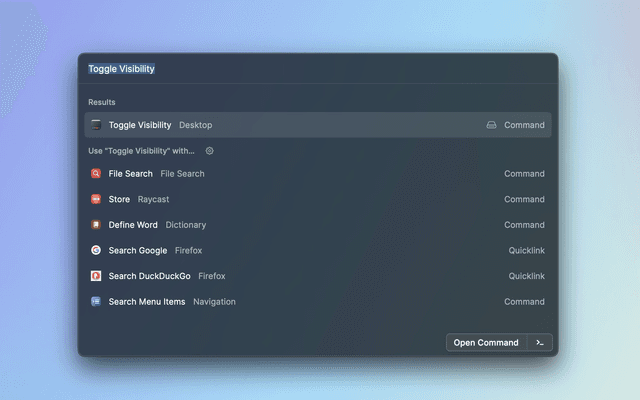
Task: Select the Search Google quicklink text
Action: 138,250
